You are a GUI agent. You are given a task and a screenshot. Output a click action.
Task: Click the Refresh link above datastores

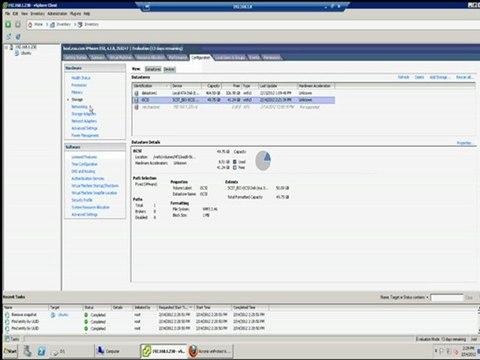point(403,77)
